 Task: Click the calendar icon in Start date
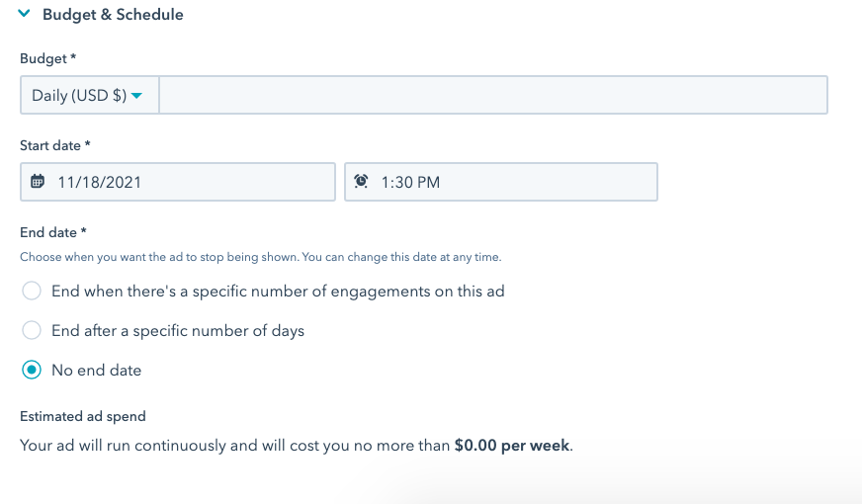(38, 182)
